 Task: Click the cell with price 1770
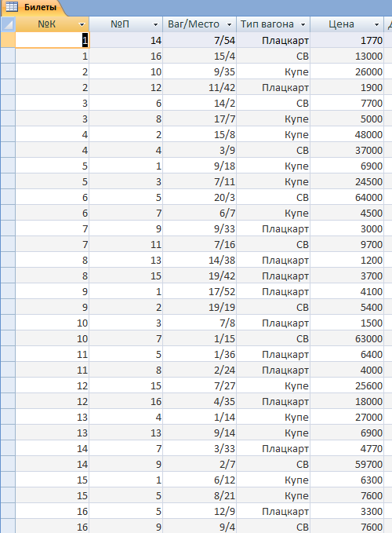(347, 40)
